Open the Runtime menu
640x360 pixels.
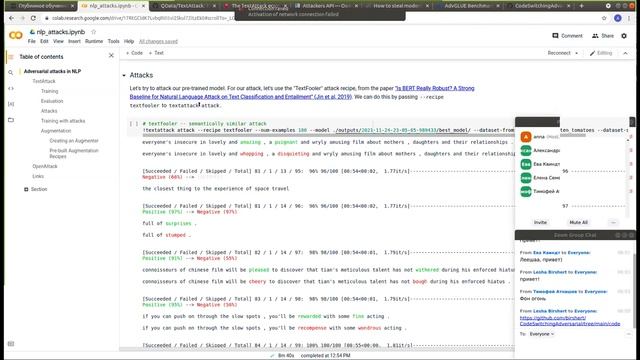[x=94, y=41]
